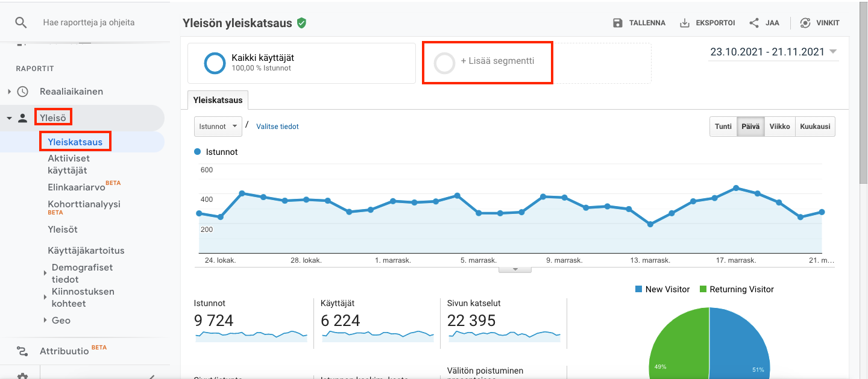
Task: Open the Kaikki käyttäjät segment box
Action: click(x=301, y=63)
